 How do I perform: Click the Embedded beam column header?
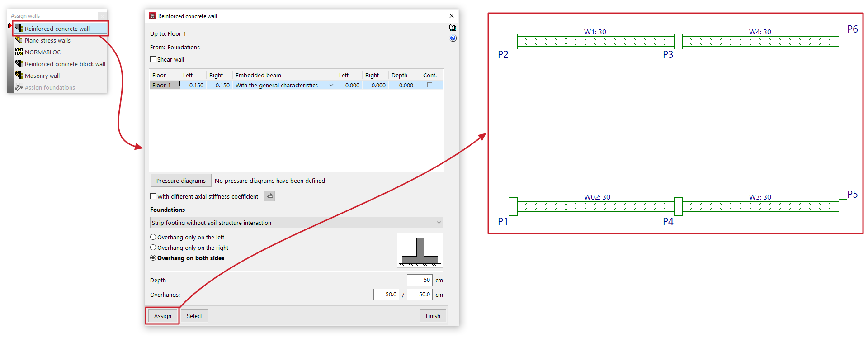click(x=284, y=75)
